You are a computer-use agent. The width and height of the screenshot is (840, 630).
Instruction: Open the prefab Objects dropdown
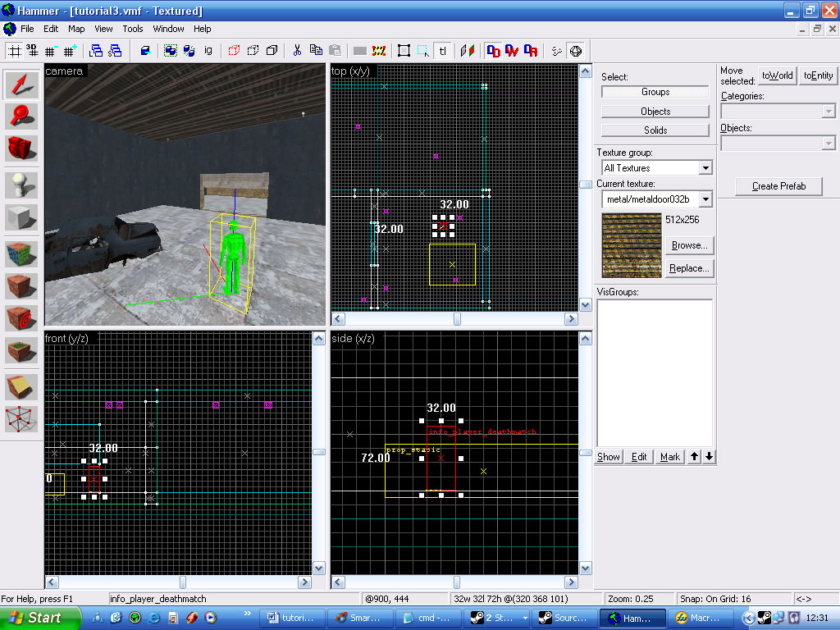tap(829, 143)
